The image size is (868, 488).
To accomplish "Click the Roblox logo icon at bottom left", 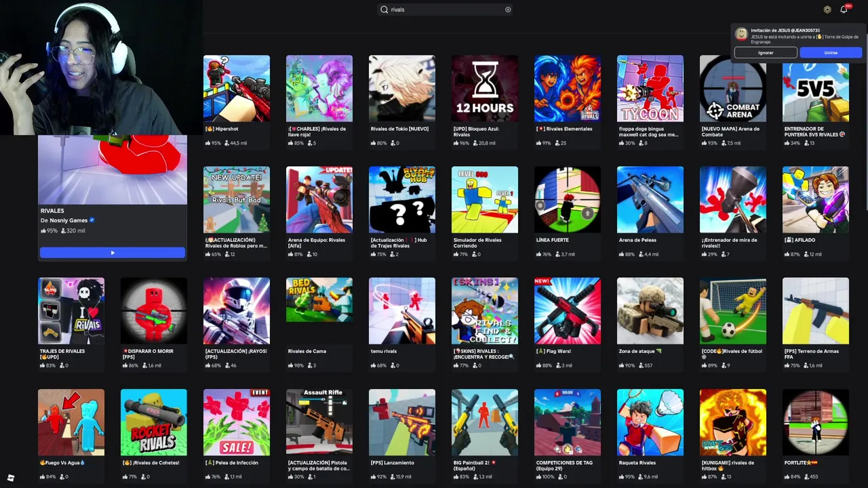I will pyautogui.click(x=10, y=478).
